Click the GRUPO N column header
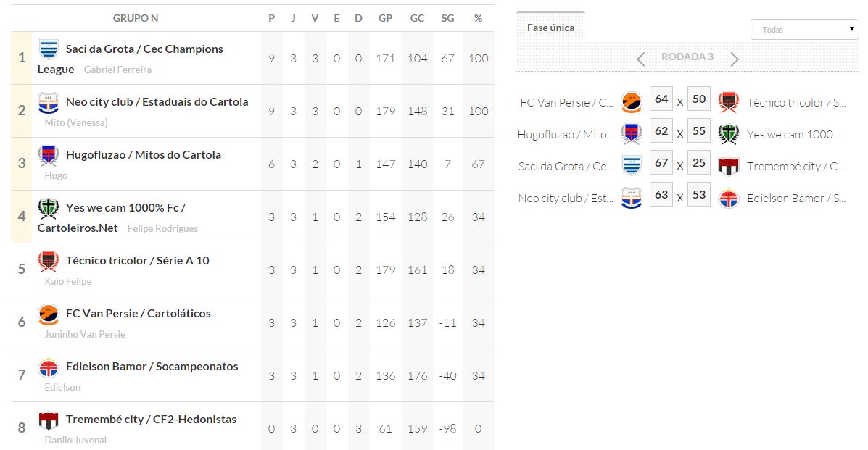The image size is (868, 450). point(136,18)
